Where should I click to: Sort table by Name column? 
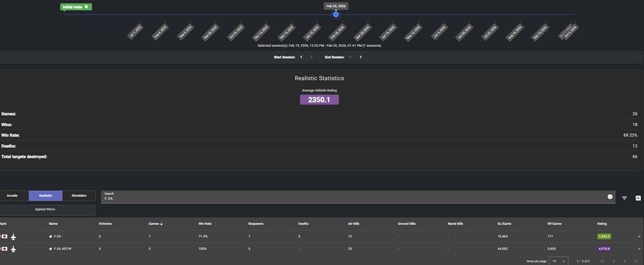point(53,224)
